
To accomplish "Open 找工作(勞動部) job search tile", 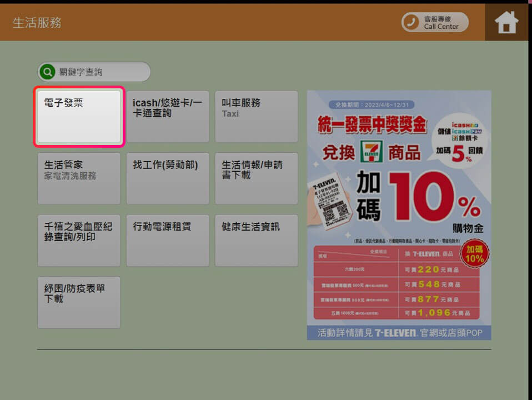I will [168, 178].
